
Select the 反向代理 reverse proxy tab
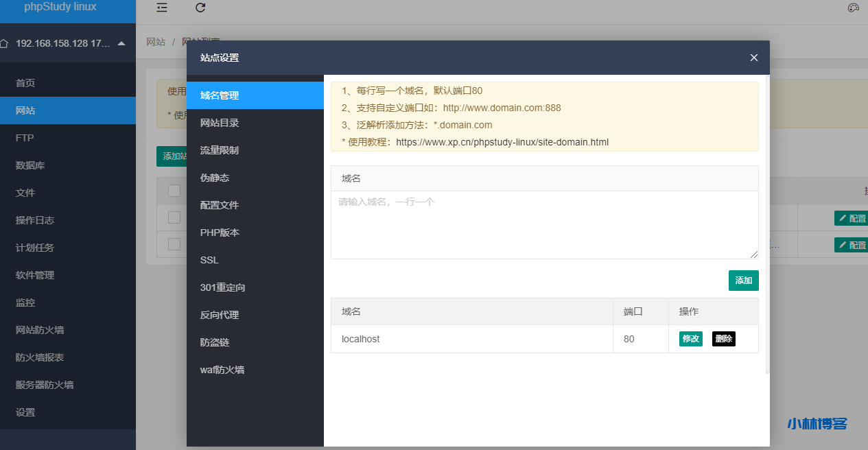point(218,314)
